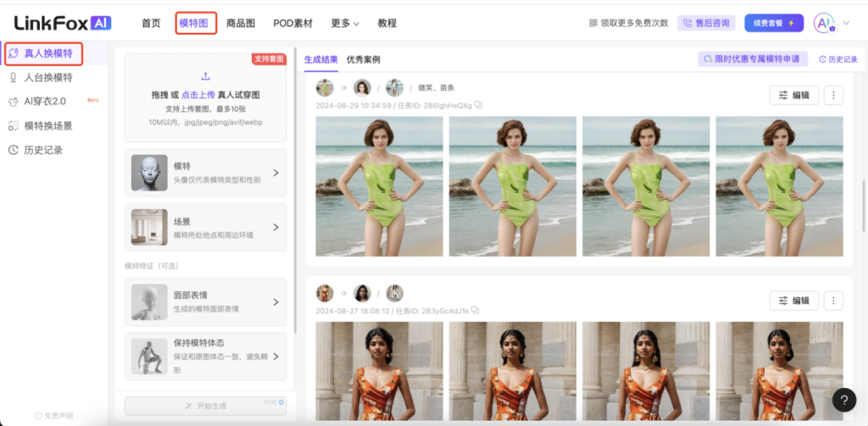
Task: Click the swimsuit task scene avatar
Action: click(395, 87)
